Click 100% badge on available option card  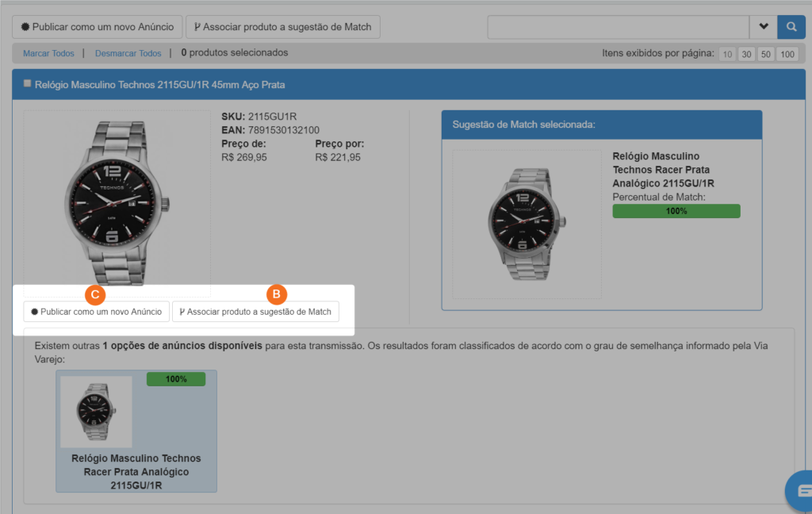pyautogui.click(x=176, y=379)
